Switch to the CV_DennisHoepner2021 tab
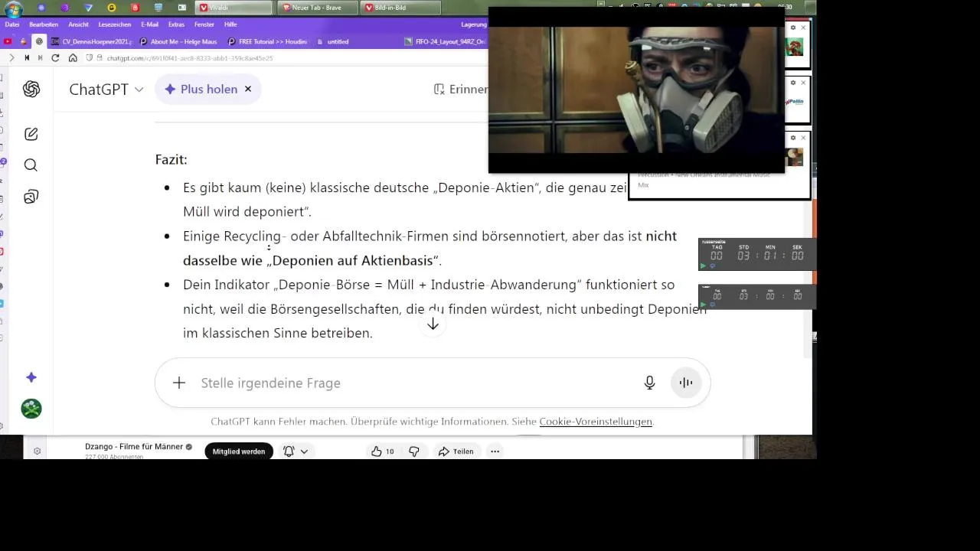Viewport: 980px width, 551px height. click(x=92, y=41)
